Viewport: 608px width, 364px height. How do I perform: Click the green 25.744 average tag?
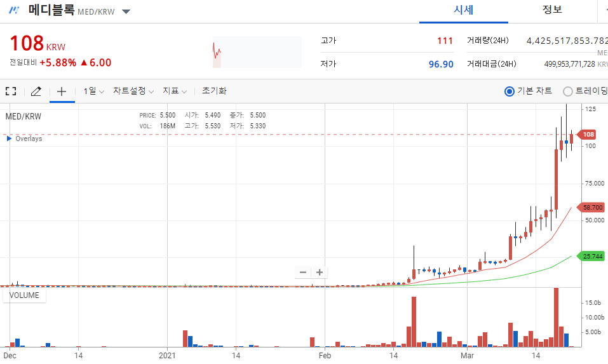pyautogui.click(x=591, y=256)
